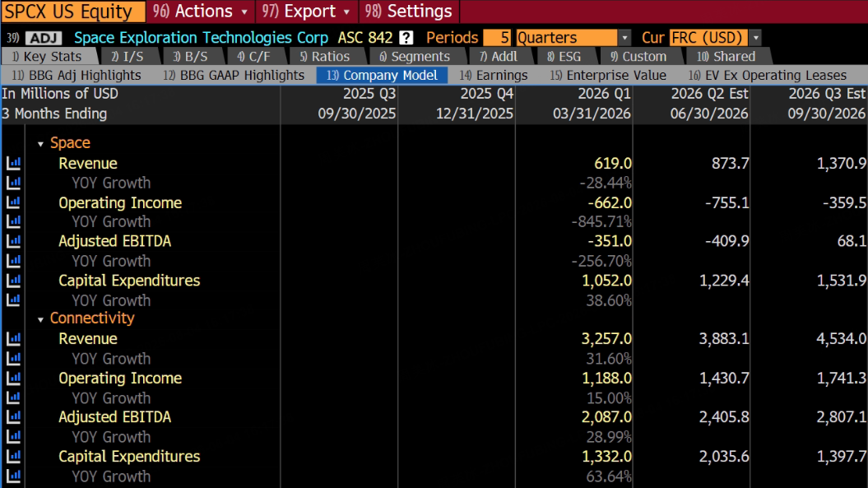Click chart icon beside Space Adjusted EBITDA
The width and height of the screenshot is (868, 488).
[x=13, y=241]
